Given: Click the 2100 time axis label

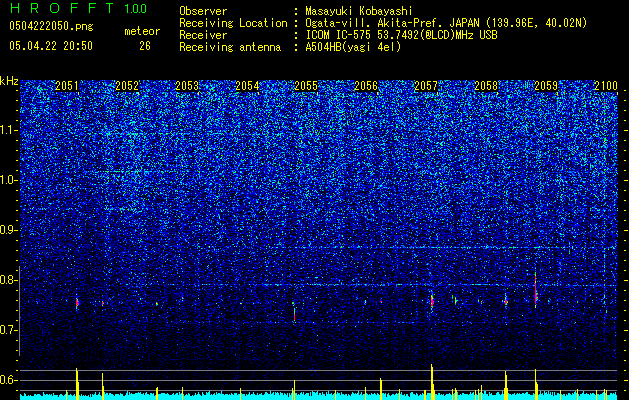Looking at the screenshot, I should click(606, 86).
